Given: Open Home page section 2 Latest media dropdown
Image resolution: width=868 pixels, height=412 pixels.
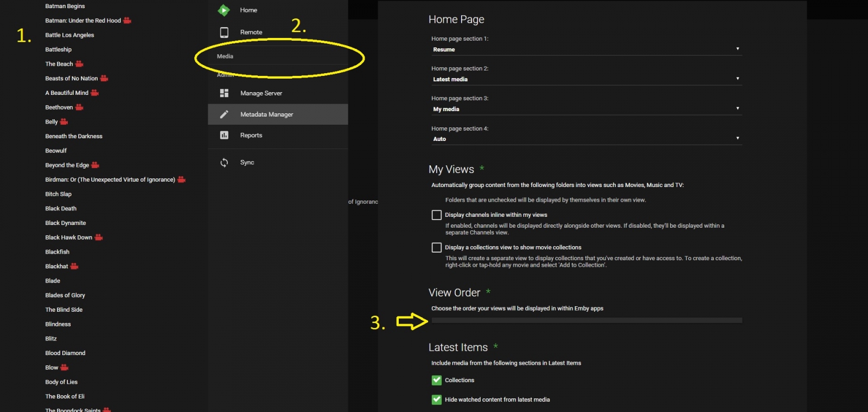Looking at the screenshot, I should coord(586,79).
